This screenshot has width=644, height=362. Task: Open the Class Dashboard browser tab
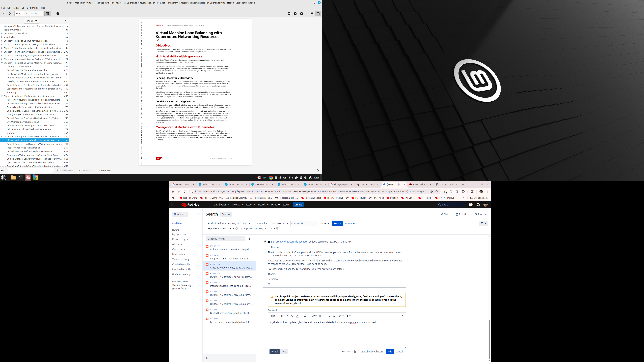420,185
